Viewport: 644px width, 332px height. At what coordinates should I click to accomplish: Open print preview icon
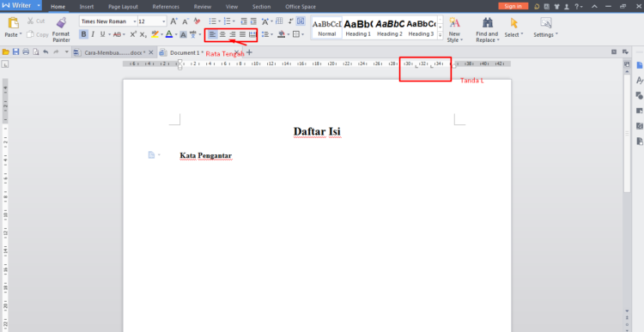[35, 52]
